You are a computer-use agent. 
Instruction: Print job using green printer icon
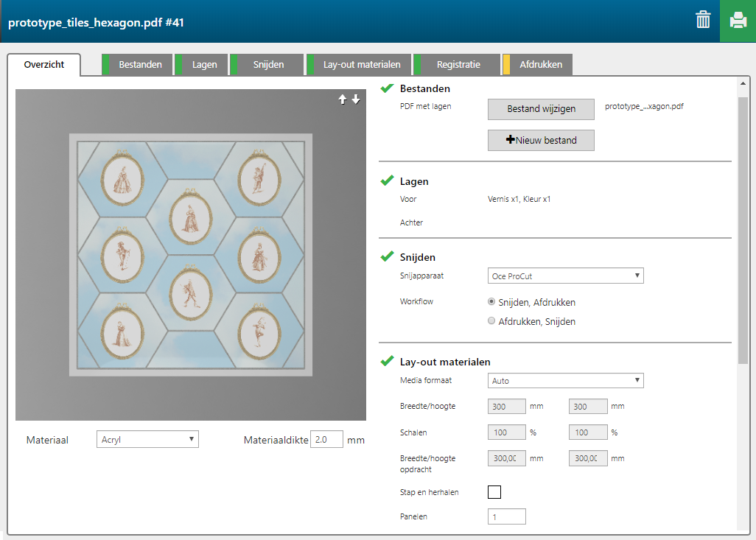pos(738,21)
